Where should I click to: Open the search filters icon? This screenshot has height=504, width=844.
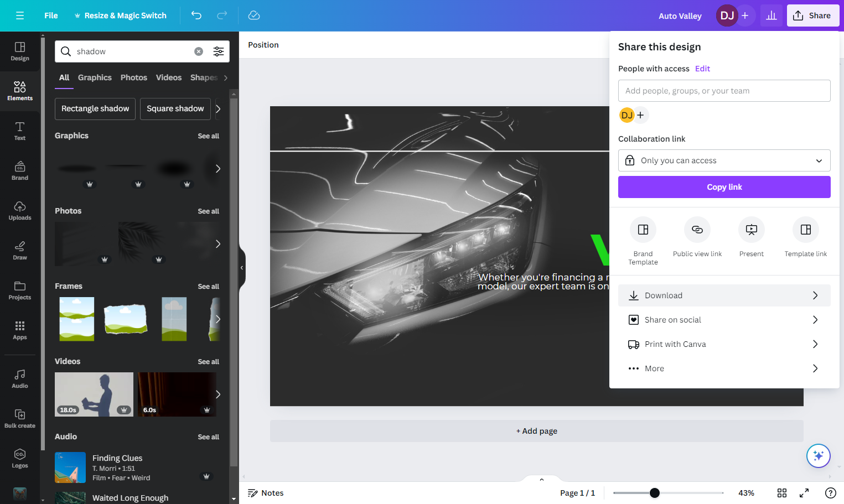pos(219,51)
